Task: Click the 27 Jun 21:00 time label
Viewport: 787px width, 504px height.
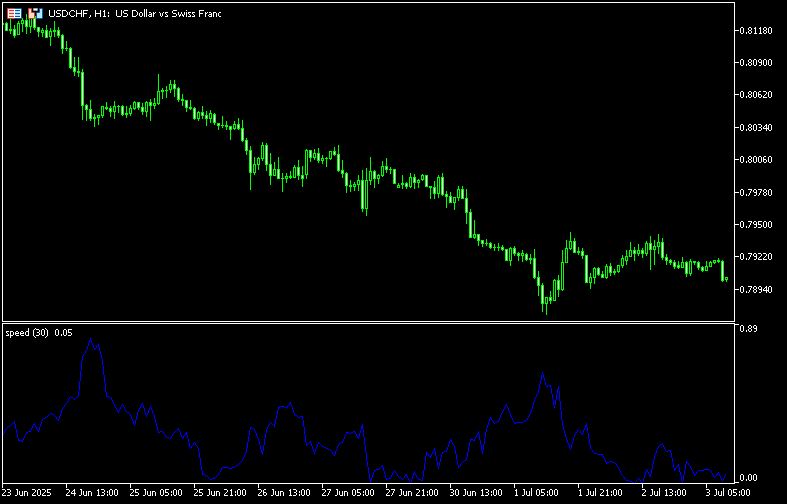Action: click(413, 492)
